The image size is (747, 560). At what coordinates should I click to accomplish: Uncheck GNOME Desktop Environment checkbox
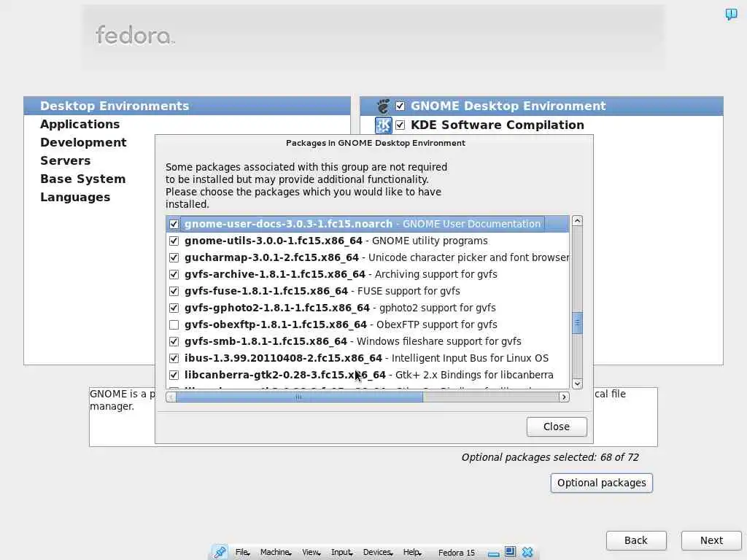[400, 106]
